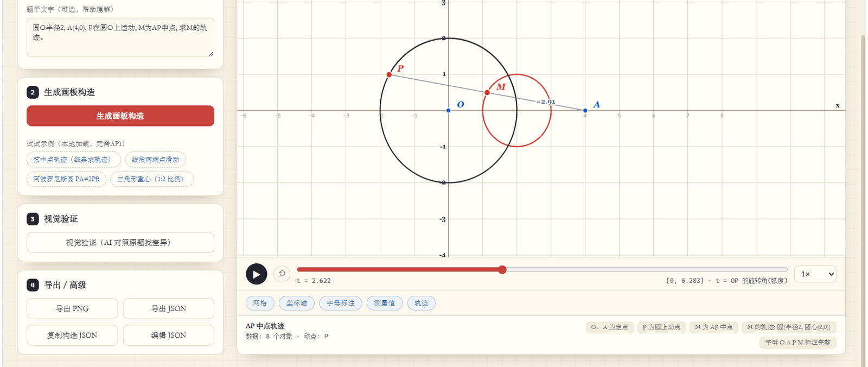
Task: Toggle the 坐标轴 axes display
Action: pyautogui.click(x=297, y=303)
